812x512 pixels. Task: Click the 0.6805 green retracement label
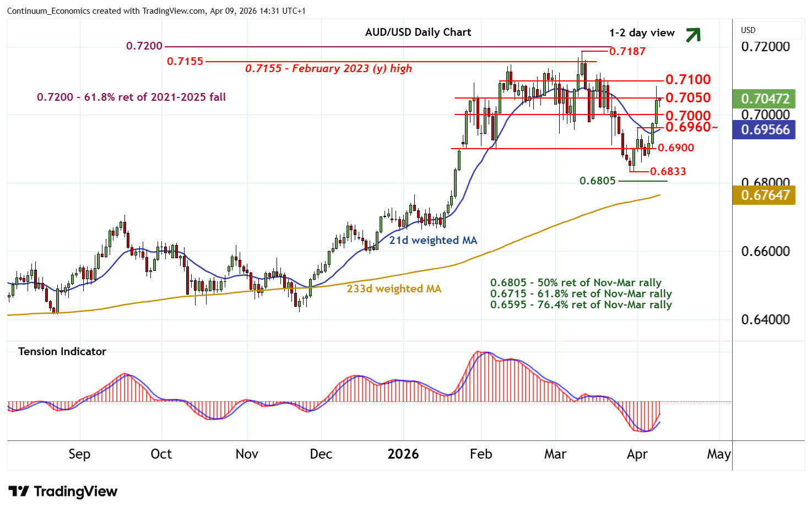click(597, 181)
